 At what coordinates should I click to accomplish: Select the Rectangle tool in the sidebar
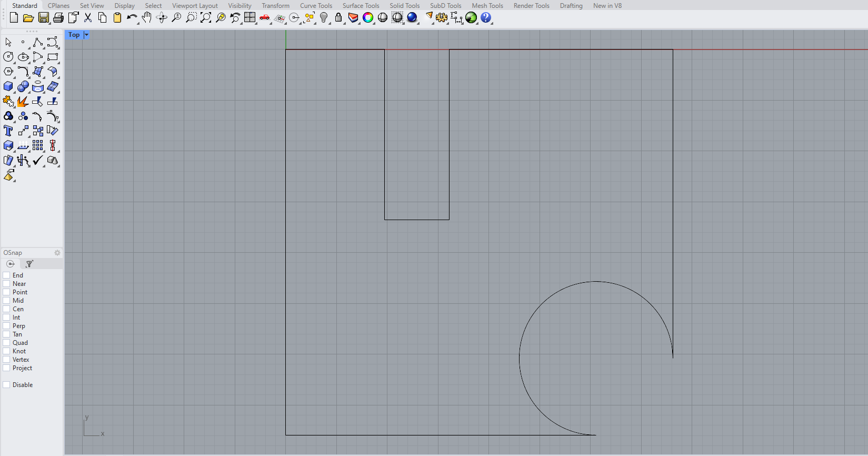click(x=52, y=57)
